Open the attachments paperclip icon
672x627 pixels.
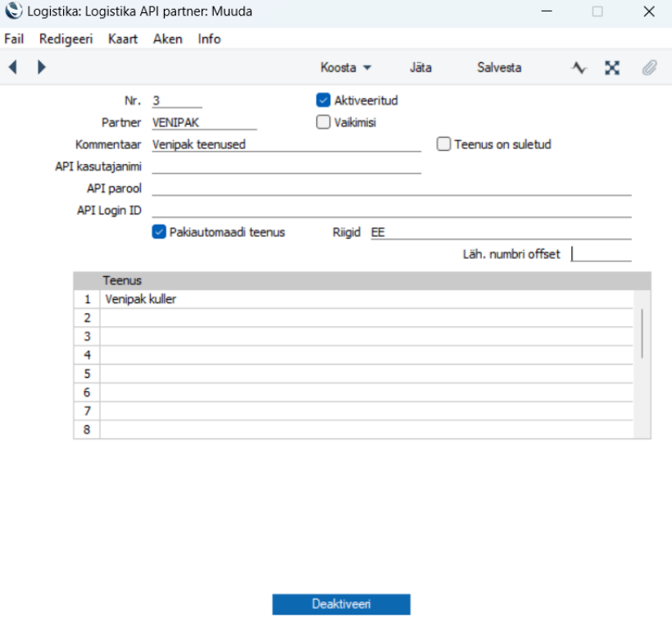pos(649,68)
